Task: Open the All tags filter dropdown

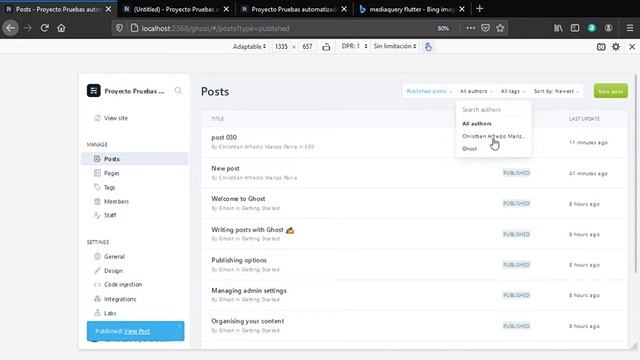Action: 513,91
